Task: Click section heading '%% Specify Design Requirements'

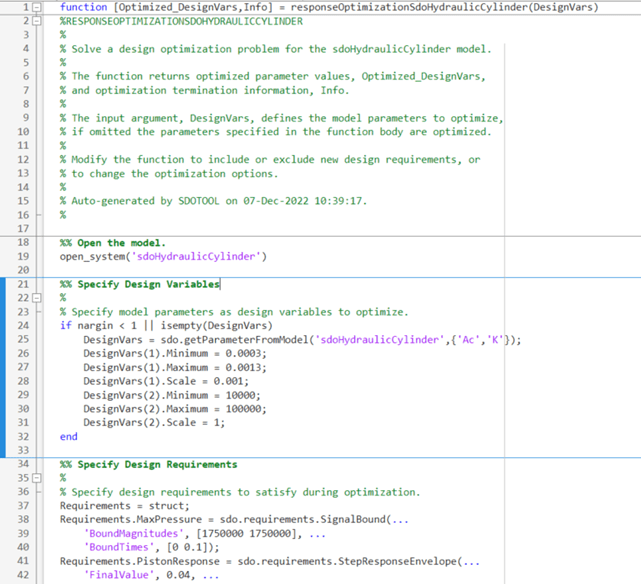Action: pos(148,465)
